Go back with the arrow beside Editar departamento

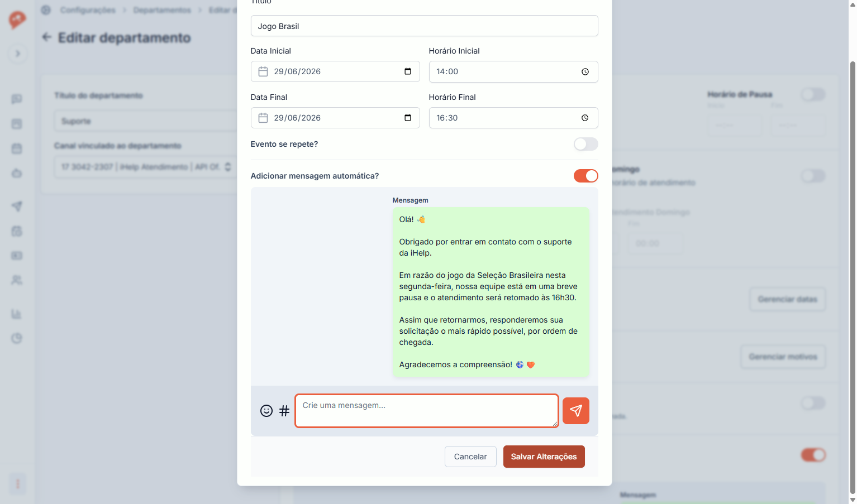47,37
